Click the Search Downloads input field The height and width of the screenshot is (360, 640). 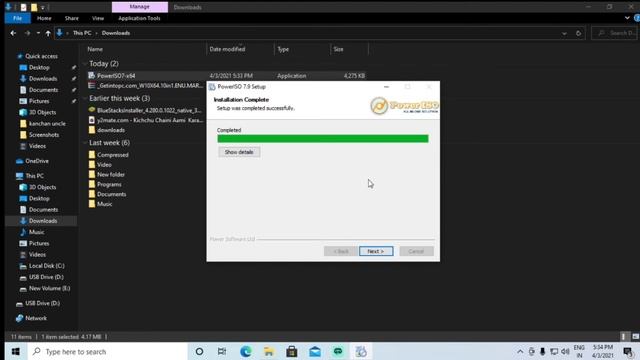[x=614, y=33]
